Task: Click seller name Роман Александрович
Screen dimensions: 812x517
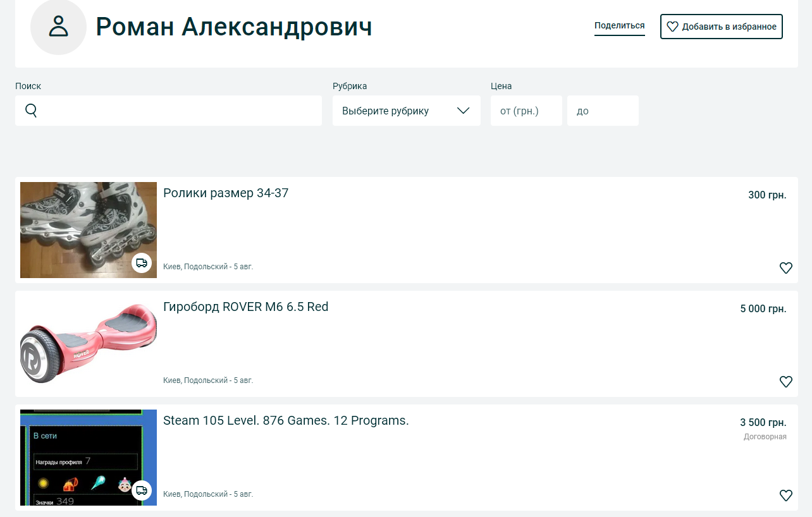Action: (234, 27)
